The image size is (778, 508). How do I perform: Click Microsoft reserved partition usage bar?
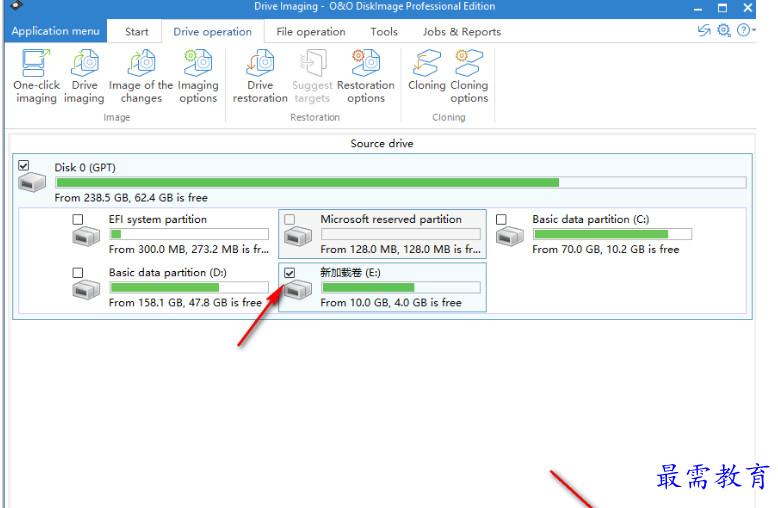coord(400,234)
